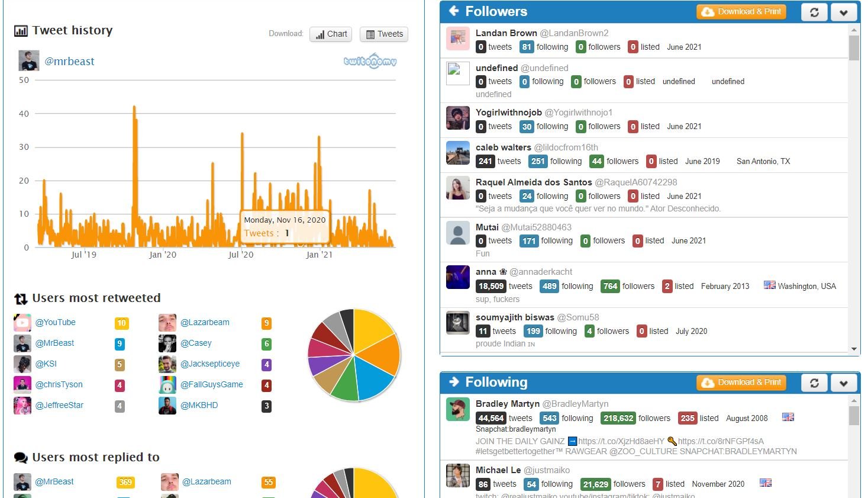Click the speech bubble icon beside Users most replied to
868x498 pixels.
click(x=21, y=458)
